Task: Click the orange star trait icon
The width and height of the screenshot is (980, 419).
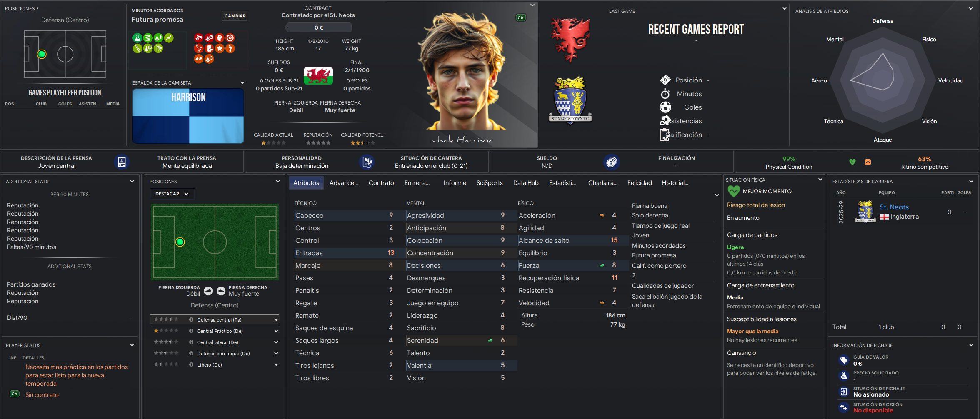Action: (220, 48)
